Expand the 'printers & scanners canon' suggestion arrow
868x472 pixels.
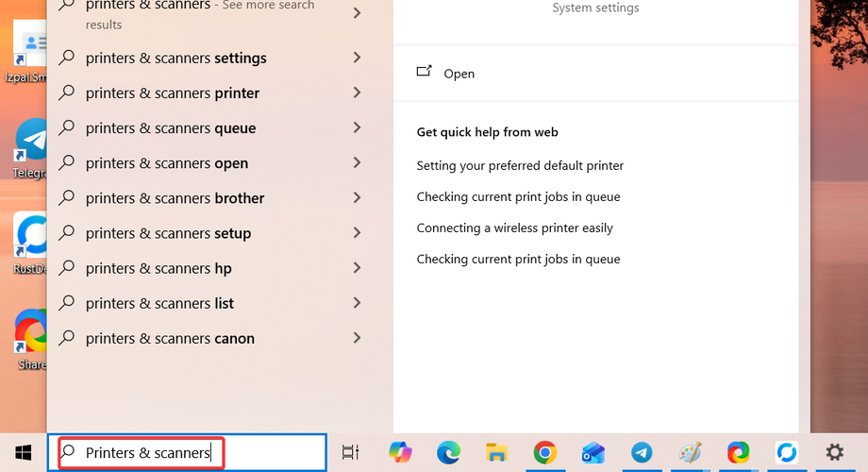(357, 338)
